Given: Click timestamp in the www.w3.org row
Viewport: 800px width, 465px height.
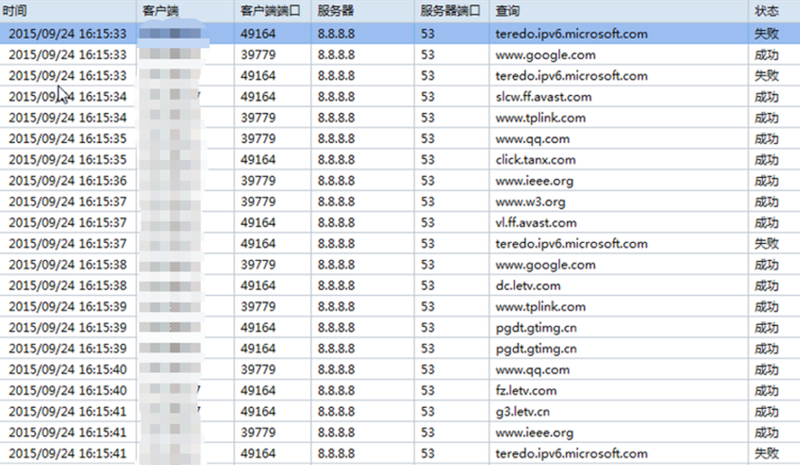Looking at the screenshot, I should coord(67,202).
